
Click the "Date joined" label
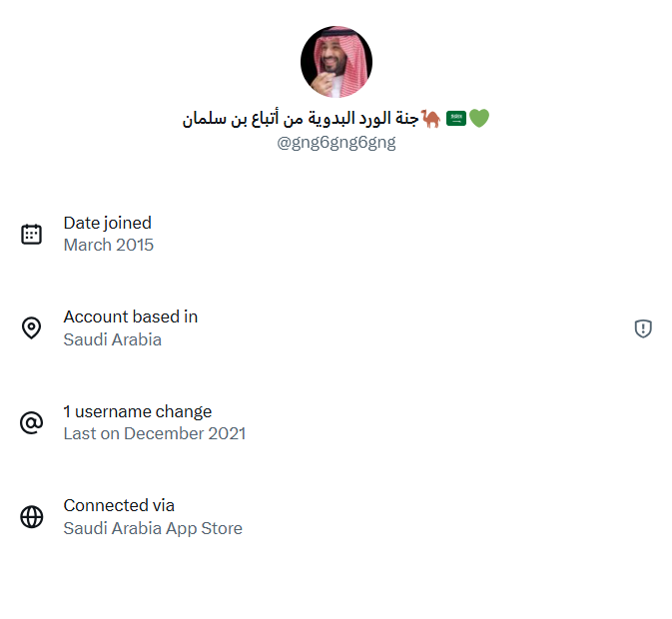click(x=107, y=223)
